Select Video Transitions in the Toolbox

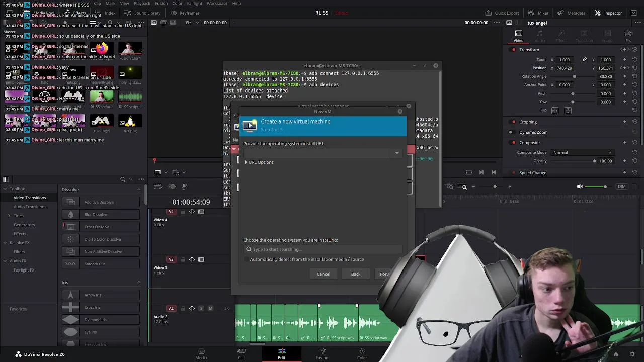click(x=30, y=198)
